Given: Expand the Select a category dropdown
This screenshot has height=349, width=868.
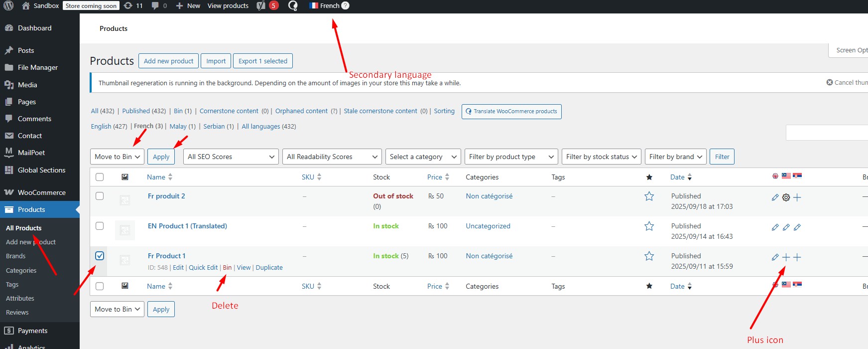Looking at the screenshot, I should coord(423,157).
